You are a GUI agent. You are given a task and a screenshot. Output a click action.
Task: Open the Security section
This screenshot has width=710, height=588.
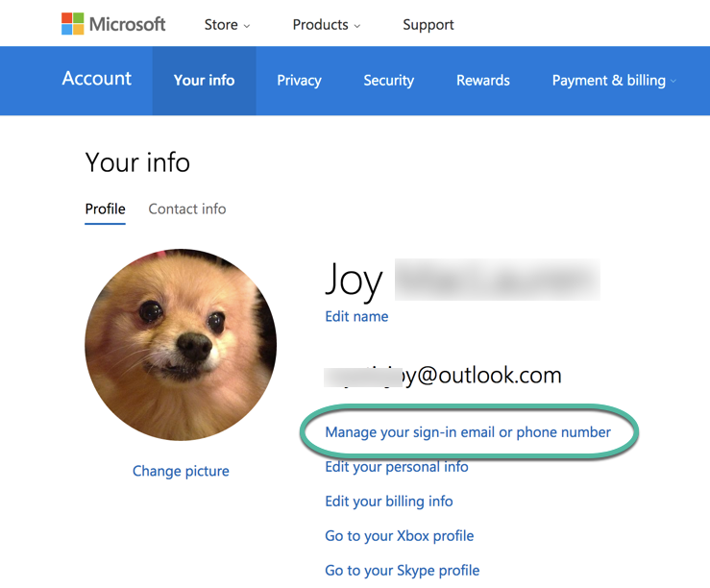click(x=388, y=81)
